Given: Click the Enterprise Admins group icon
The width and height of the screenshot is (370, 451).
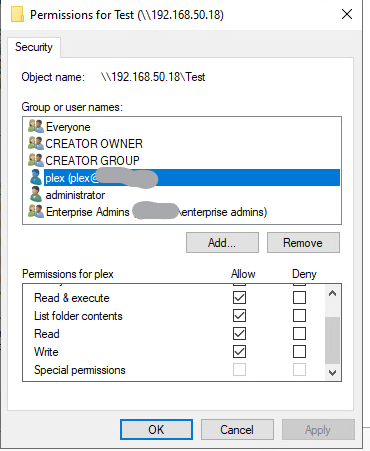Looking at the screenshot, I should [x=36, y=211].
